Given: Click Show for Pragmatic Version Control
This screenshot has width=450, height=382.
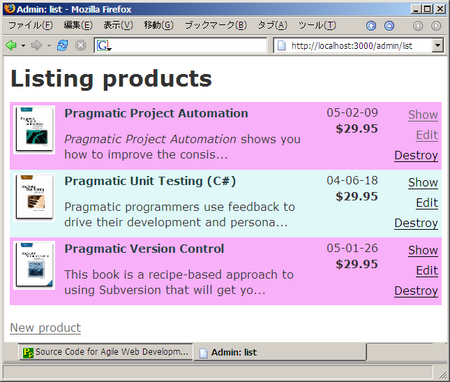Looking at the screenshot, I should coord(423,250).
